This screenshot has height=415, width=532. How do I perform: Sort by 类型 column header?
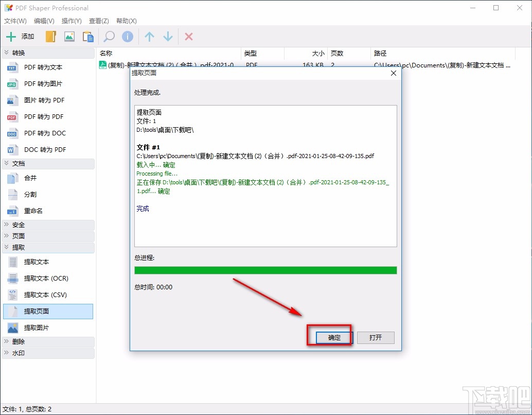click(x=262, y=54)
